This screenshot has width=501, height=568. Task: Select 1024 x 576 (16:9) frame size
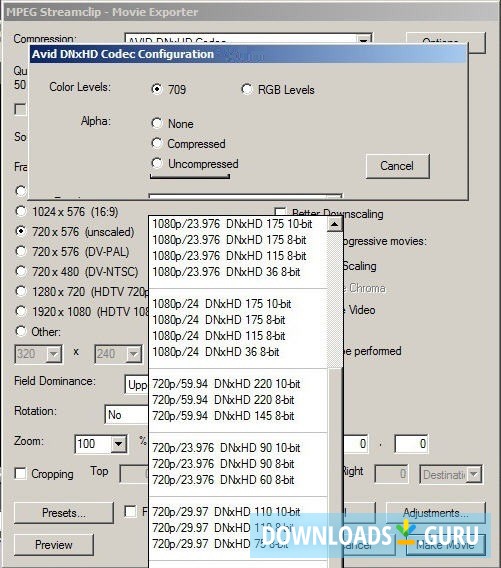point(21,211)
